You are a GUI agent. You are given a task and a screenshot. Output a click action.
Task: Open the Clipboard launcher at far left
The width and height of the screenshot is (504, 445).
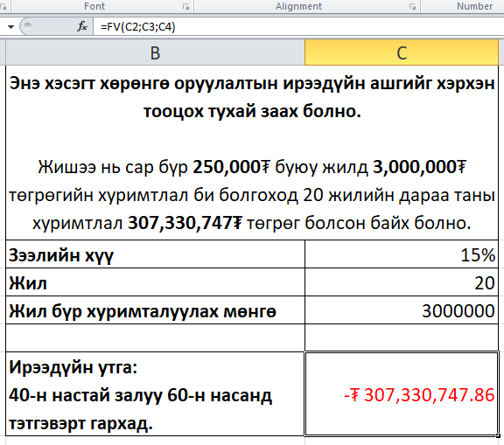[3, 6]
